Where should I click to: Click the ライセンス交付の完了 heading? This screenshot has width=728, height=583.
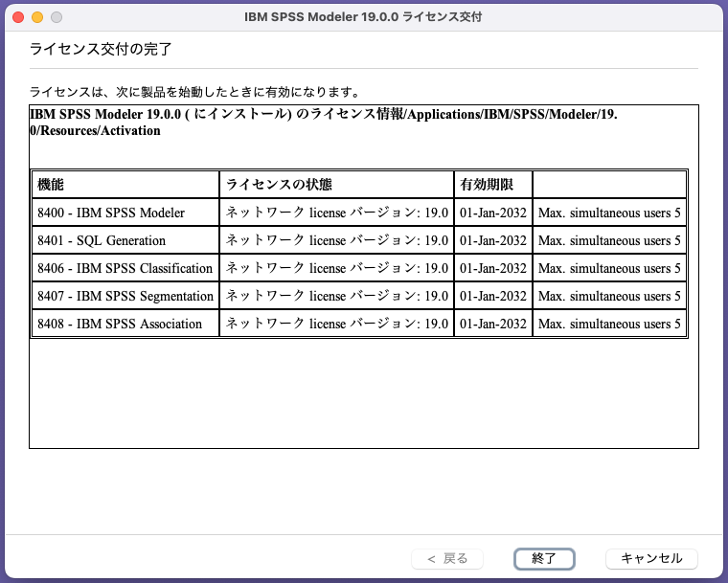(101, 49)
